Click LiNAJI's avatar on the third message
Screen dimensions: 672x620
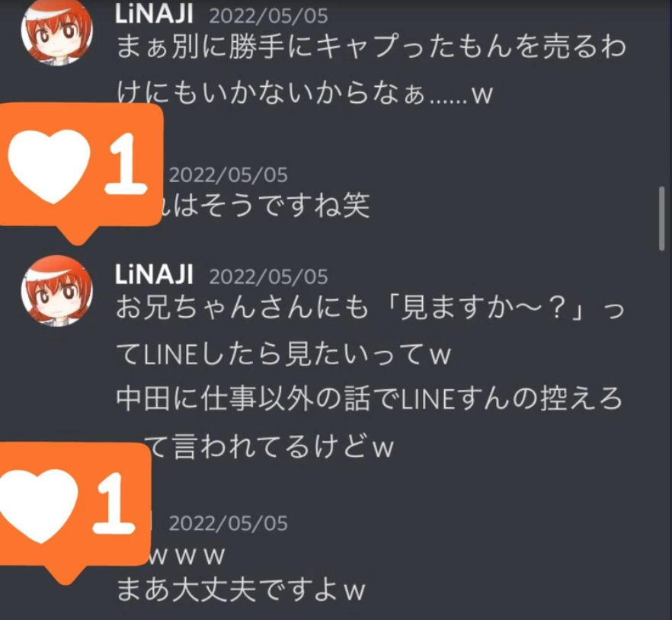pyautogui.click(x=56, y=290)
